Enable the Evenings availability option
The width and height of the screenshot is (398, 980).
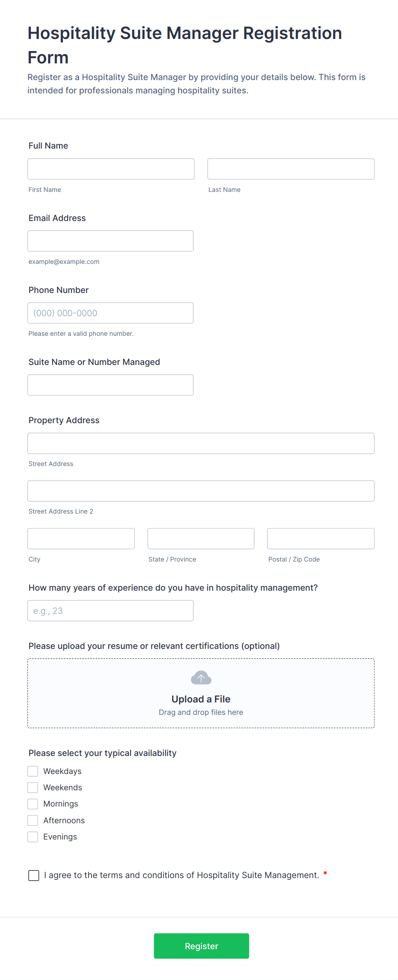click(33, 837)
